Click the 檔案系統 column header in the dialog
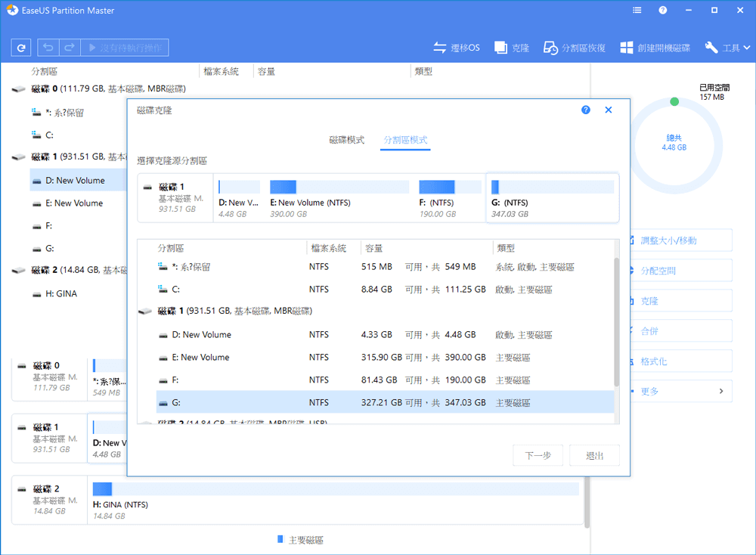 (328, 248)
